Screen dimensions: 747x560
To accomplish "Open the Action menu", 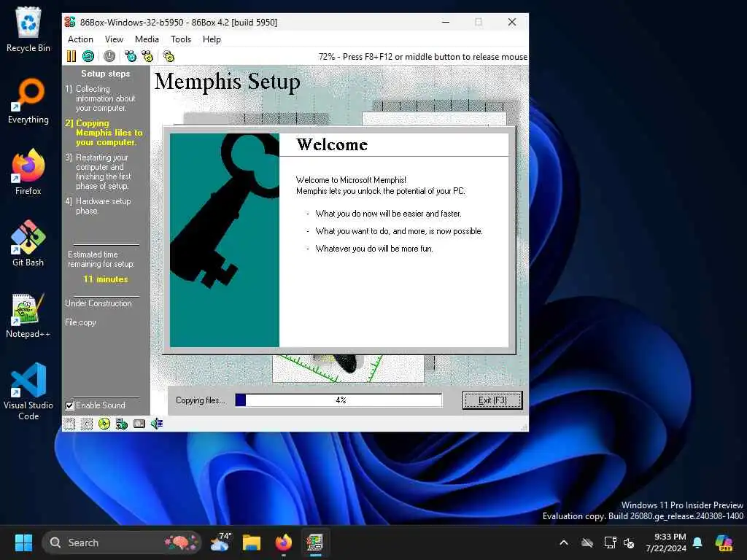I will (80, 39).
